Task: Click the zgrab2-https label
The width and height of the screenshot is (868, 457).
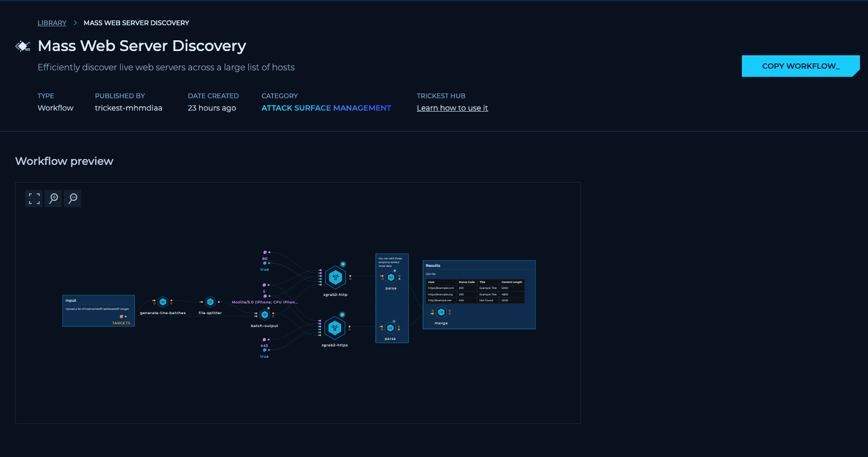Action: pos(335,345)
